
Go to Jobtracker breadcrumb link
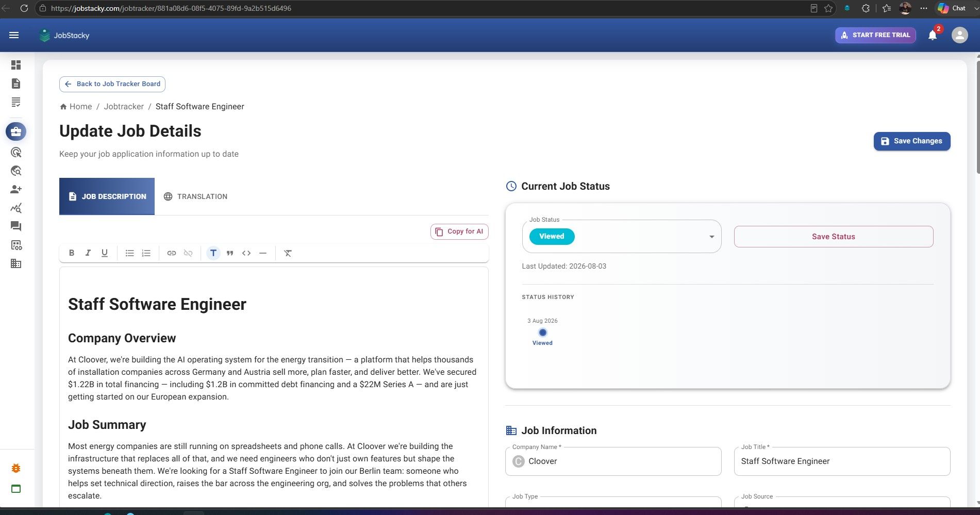tap(124, 107)
